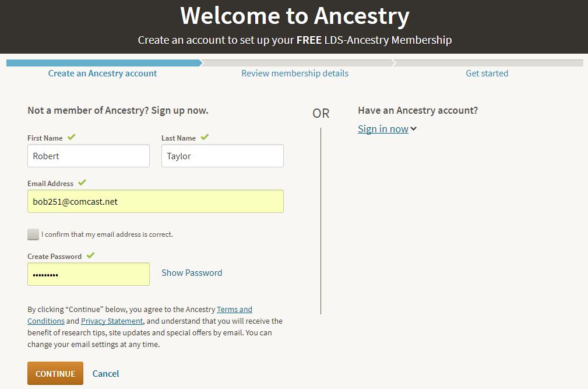Select the Get started step
This screenshot has width=588, height=389.
tap(487, 73)
